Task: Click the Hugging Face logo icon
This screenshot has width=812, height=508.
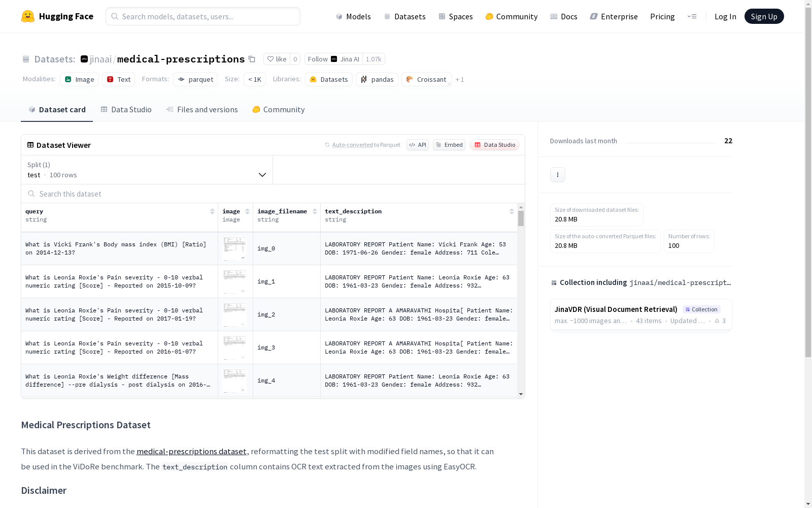Action: [28, 16]
